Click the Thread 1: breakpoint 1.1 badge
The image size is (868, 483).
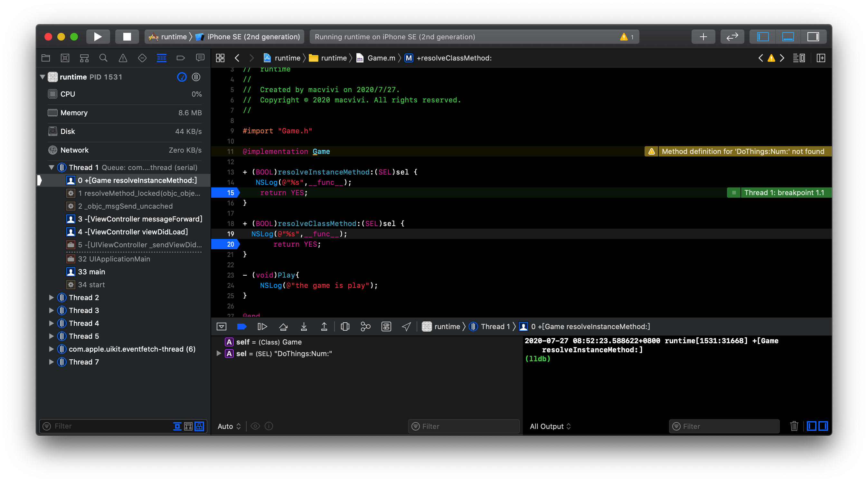(x=779, y=193)
